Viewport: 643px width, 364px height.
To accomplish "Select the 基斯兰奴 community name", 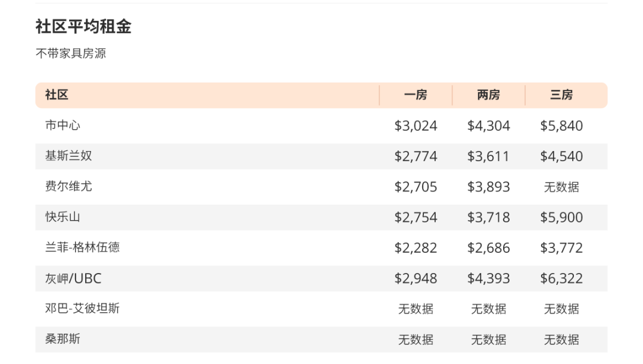I will (x=68, y=156).
